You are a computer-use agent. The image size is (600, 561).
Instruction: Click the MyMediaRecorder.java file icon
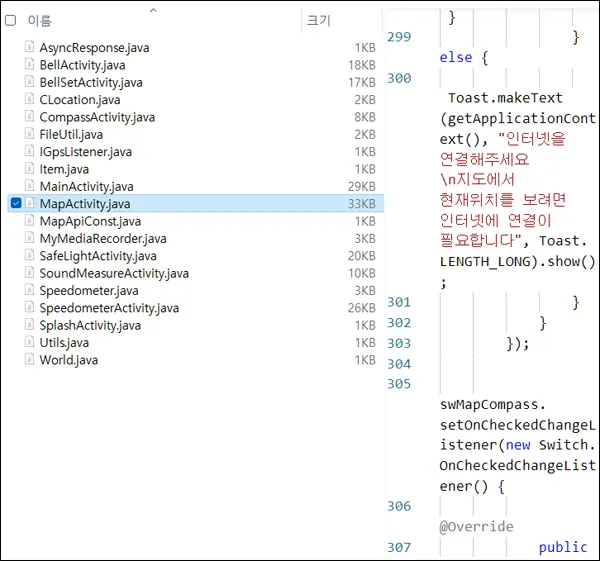point(29,237)
